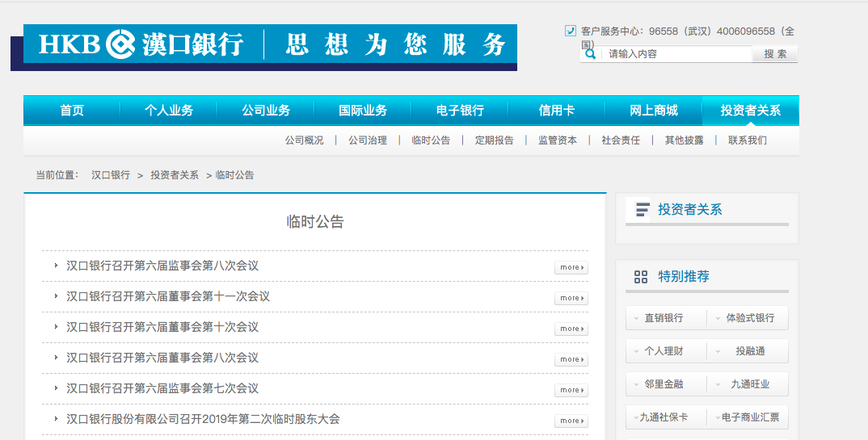The height and width of the screenshot is (440, 868).
Task: Click the small arrow beside 邻里金融
Action: click(637, 385)
